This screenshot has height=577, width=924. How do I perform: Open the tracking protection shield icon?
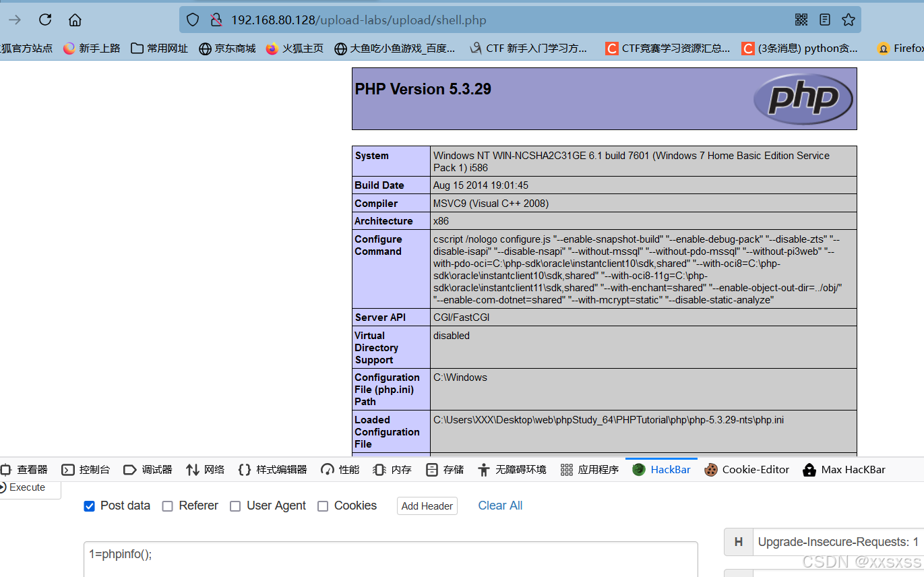[x=193, y=20]
